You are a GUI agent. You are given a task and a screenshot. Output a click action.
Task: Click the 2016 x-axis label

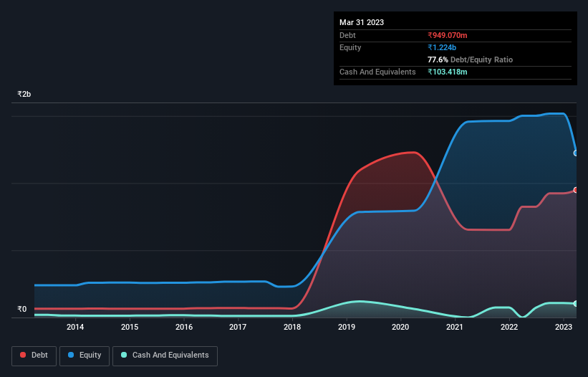184,327
